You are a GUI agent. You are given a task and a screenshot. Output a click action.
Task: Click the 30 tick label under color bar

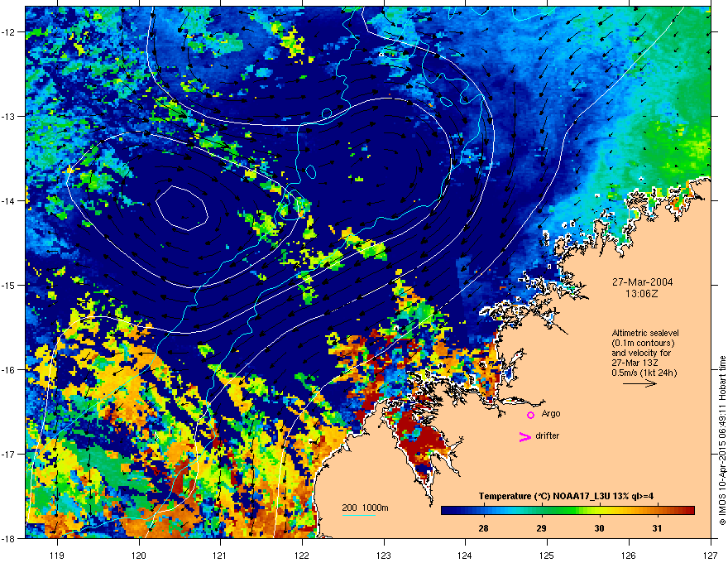pos(600,528)
